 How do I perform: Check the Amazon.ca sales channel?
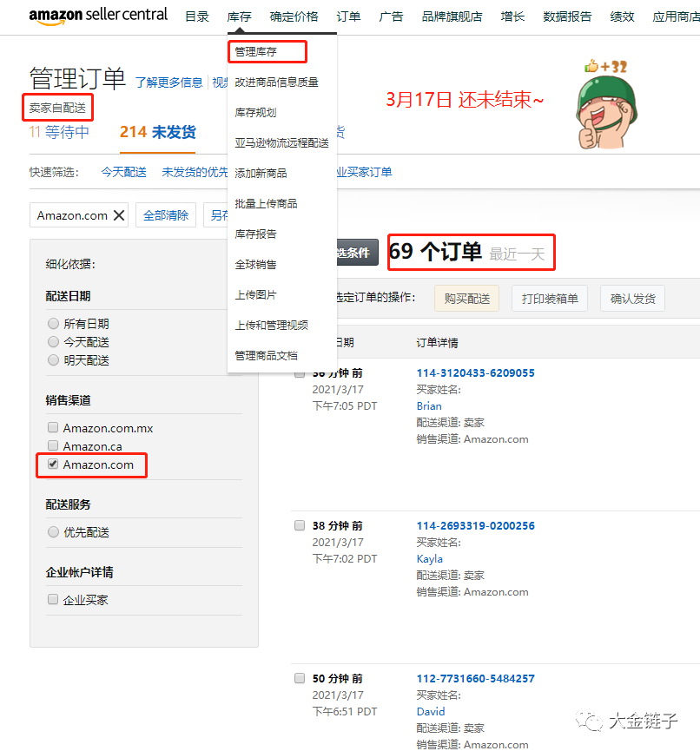[x=53, y=446]
